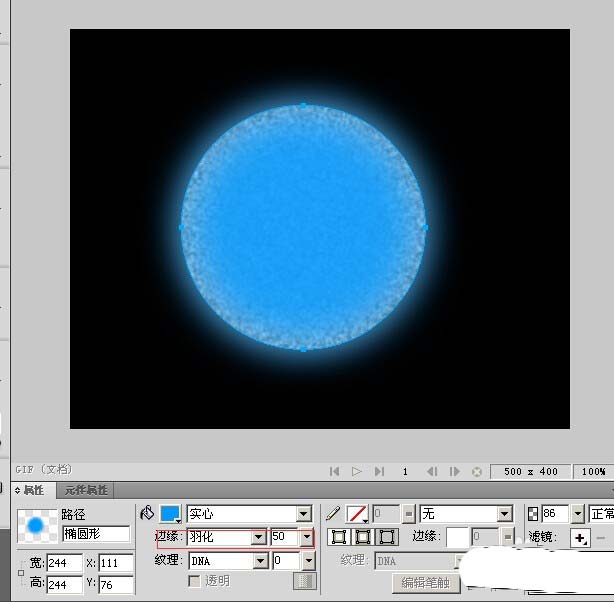The image size is (614, 602).
Task: Click the frame number 1 indicator
Action: (405, 472)
